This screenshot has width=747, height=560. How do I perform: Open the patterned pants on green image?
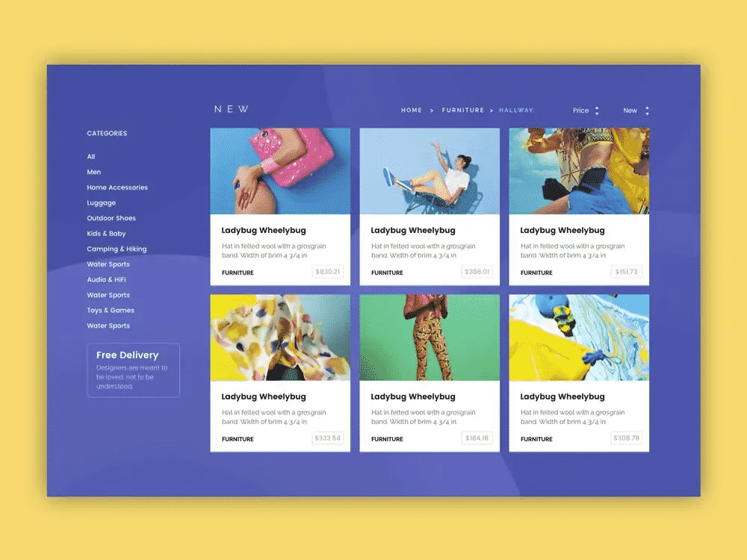click(430, 337)
